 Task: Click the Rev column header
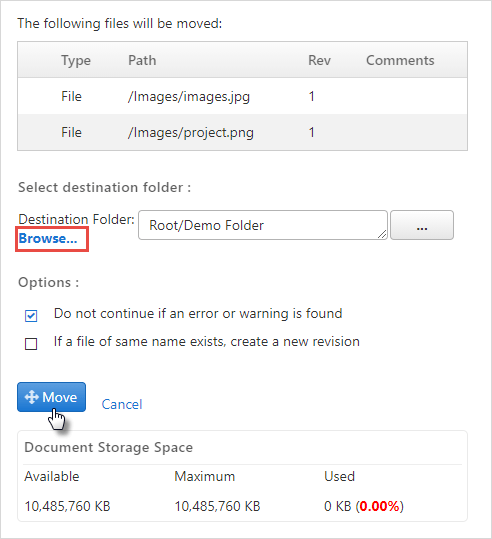[319, 60]
